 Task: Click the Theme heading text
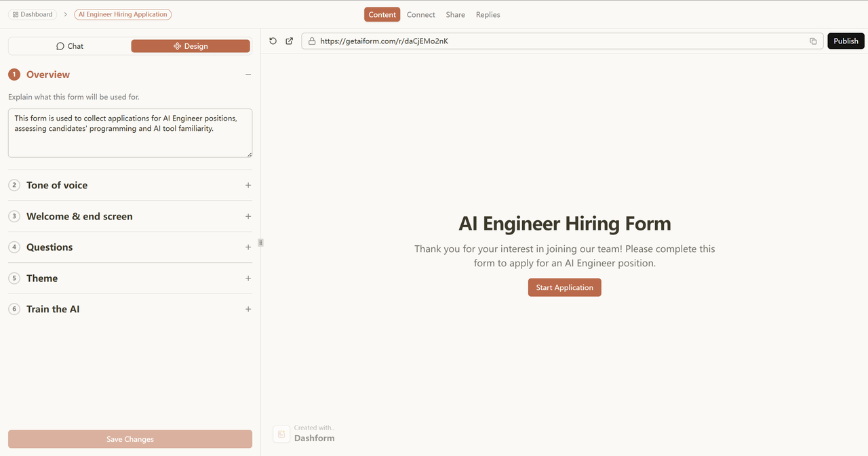42,278
